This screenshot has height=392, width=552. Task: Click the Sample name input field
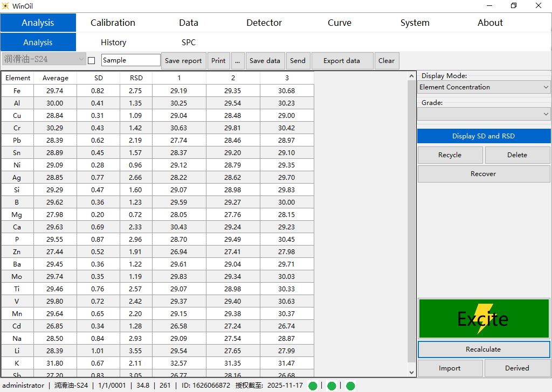[130, 60]
